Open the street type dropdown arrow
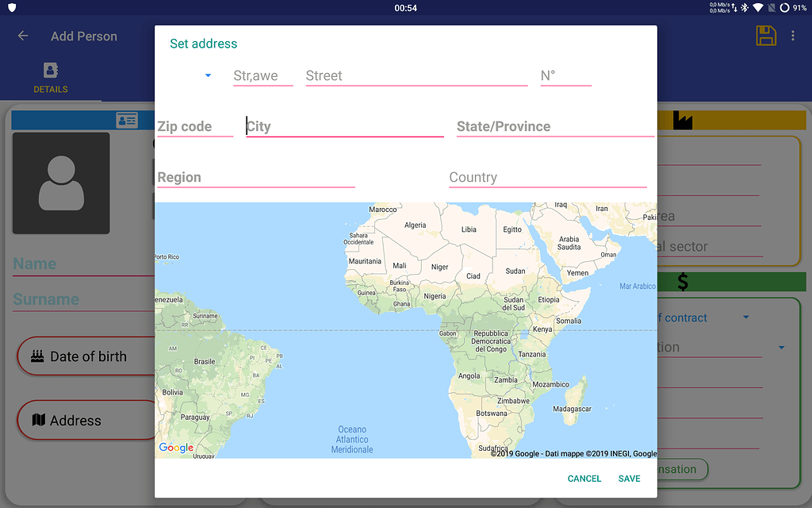The image size is (812, 508). click(209, 75)
